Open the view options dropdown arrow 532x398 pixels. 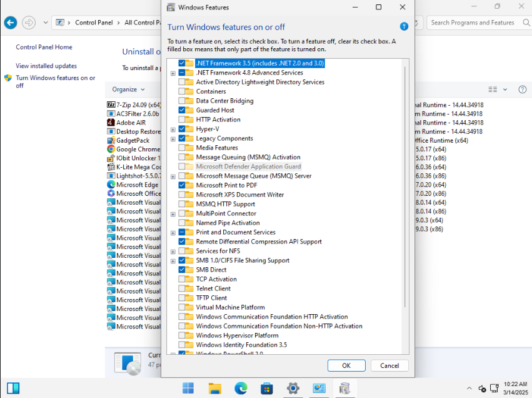tap(505, 89)
